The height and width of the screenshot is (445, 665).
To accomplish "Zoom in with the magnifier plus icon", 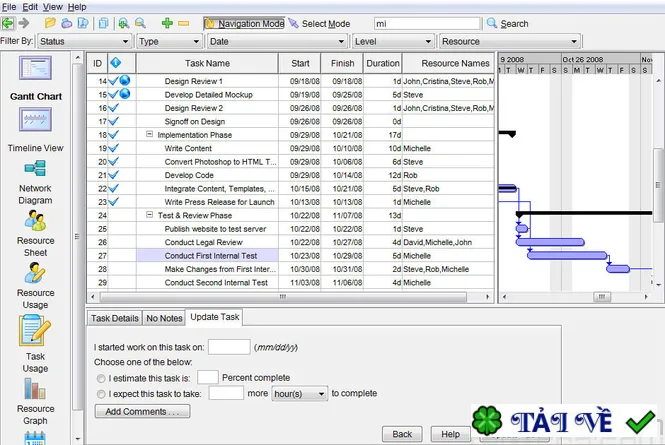I will tap(123, 23).
